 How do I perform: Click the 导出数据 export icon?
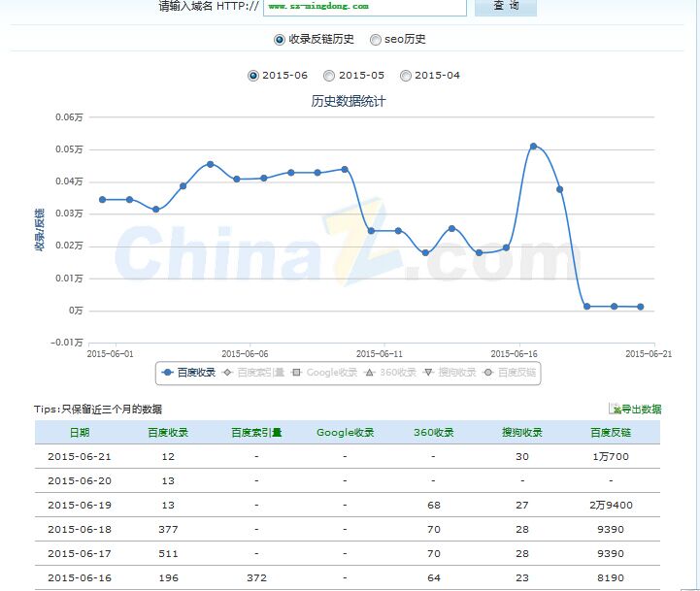615,410
